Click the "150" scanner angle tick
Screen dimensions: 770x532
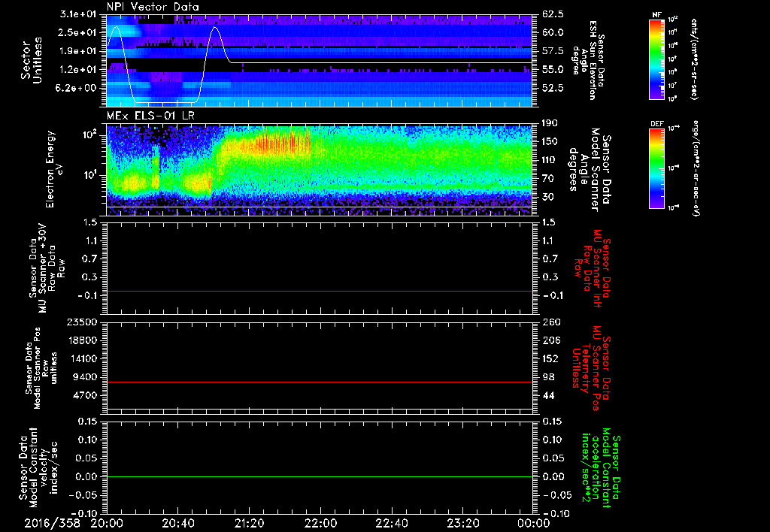pos(550,142)
